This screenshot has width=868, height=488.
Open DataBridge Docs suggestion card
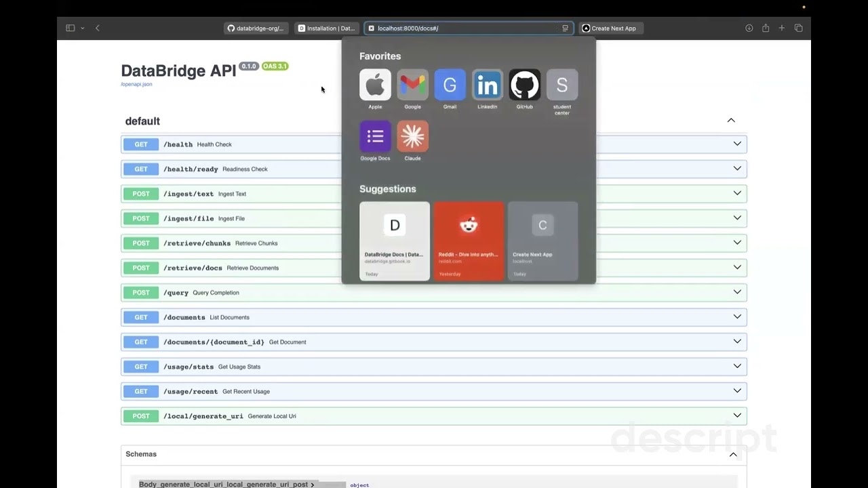395,241
